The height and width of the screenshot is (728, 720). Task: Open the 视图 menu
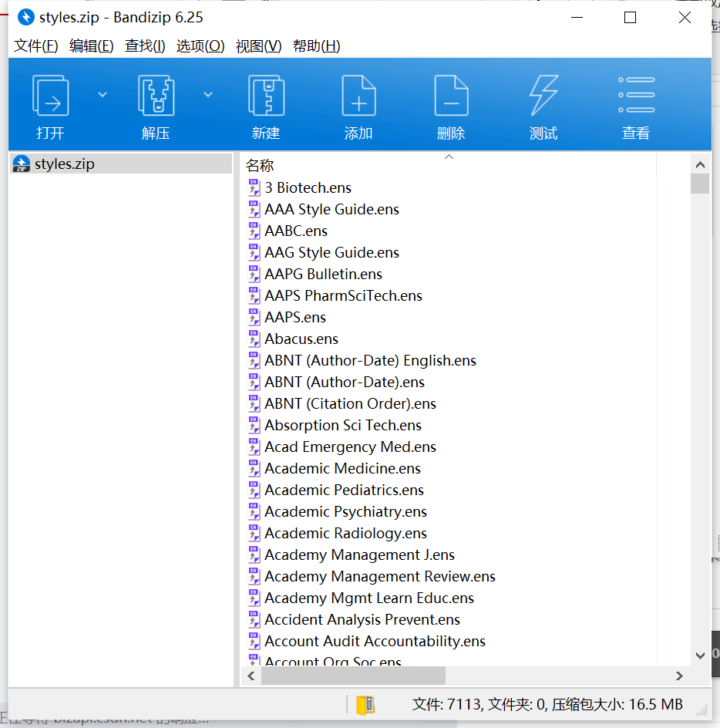(255, 45)
